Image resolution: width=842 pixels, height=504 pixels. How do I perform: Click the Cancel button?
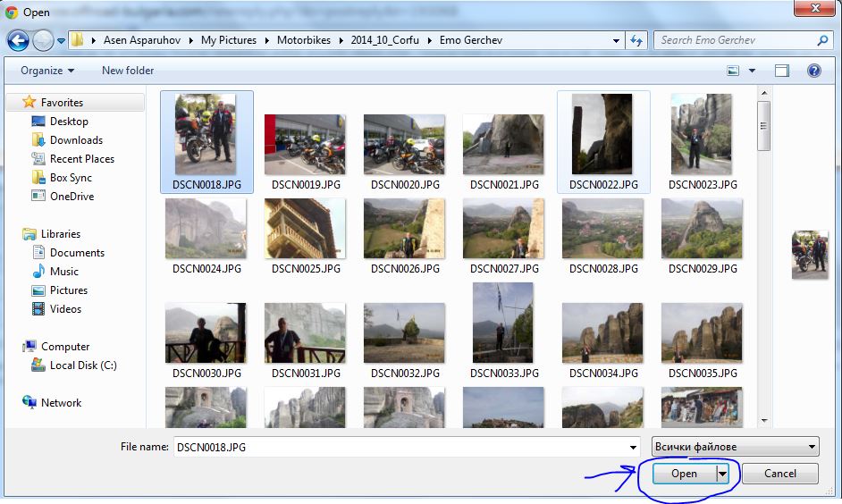(780, 474)
